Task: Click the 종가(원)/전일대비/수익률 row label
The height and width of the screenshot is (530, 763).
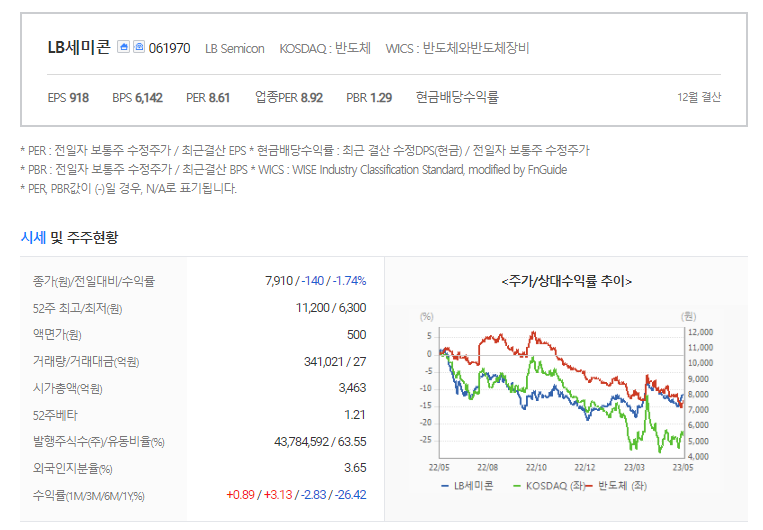Action: tap(93, 281)
